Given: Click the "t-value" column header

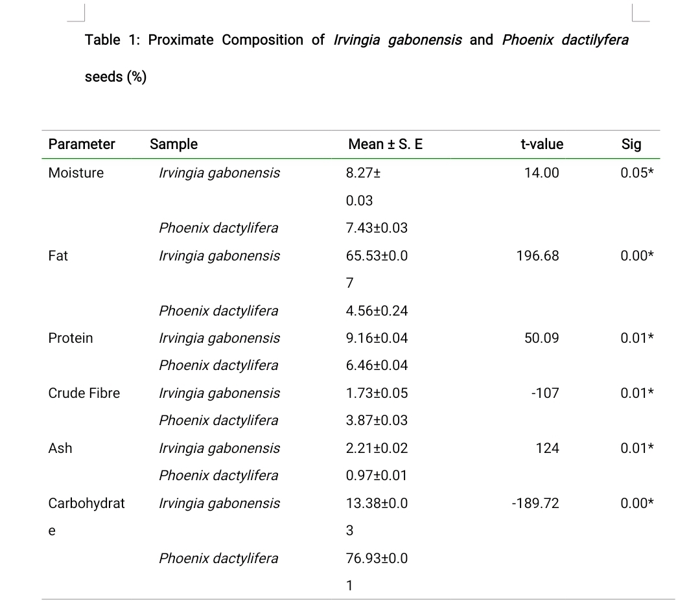Looking at the screenshot, I should [542, 145].
